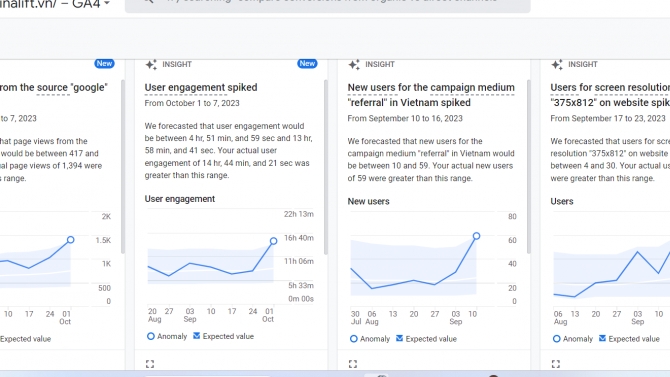Click 'From September 17 to 23, 2023' date text
This screenshot has height=377, width=670.
coord(608,118)
